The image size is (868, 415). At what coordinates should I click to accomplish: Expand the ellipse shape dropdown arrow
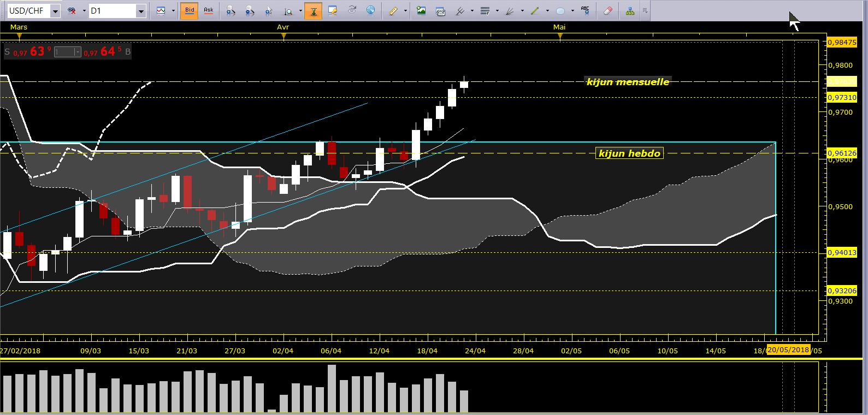(x=572, y=11)
